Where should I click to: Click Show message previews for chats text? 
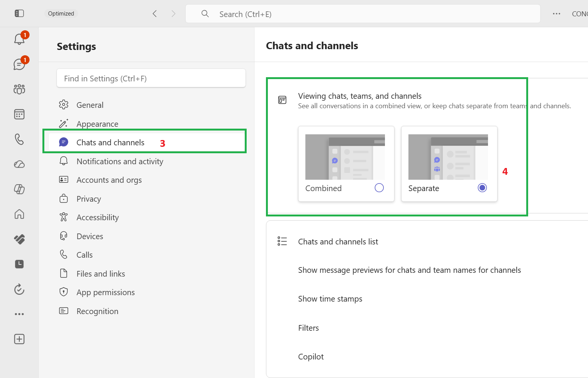click(x=410, y=270)
